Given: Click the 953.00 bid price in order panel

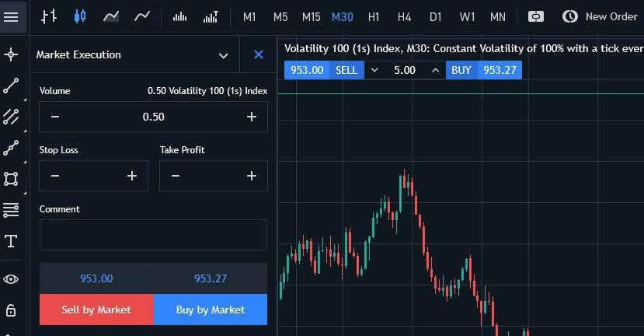Looking at the screenshot, I should pyautogui.click(x=96, y=278).
